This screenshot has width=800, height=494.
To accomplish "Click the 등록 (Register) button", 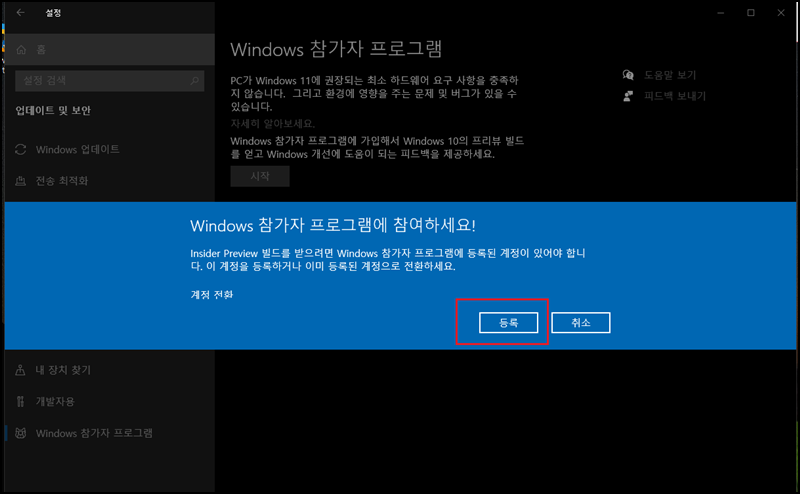I will [x=508, y=323].
